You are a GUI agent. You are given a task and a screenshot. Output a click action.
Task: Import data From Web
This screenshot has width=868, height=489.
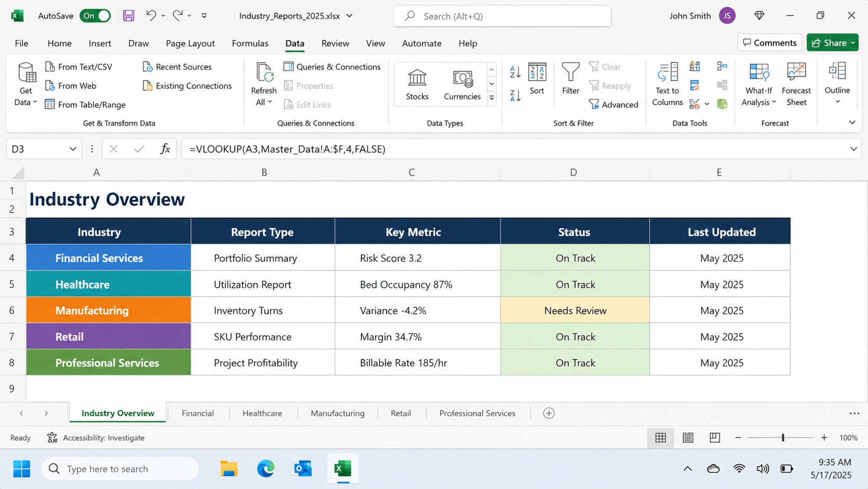[x=71, y=86]
